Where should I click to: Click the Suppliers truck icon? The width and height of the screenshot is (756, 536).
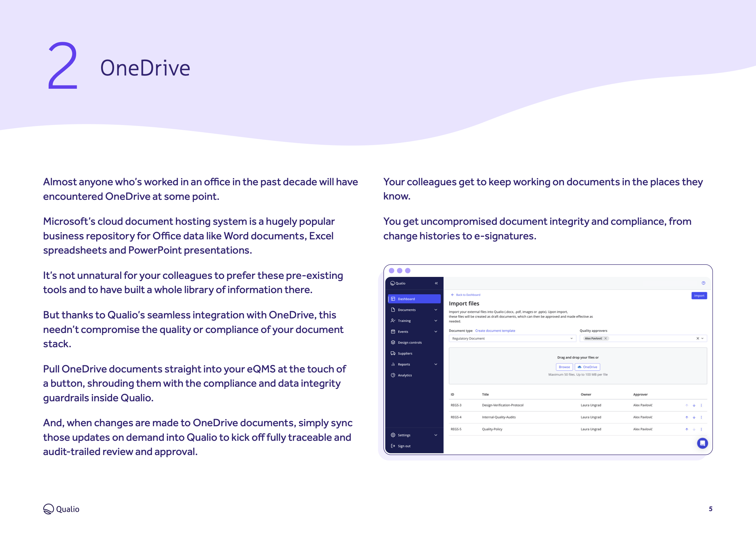pyautogui.click(x=393, y=353)
